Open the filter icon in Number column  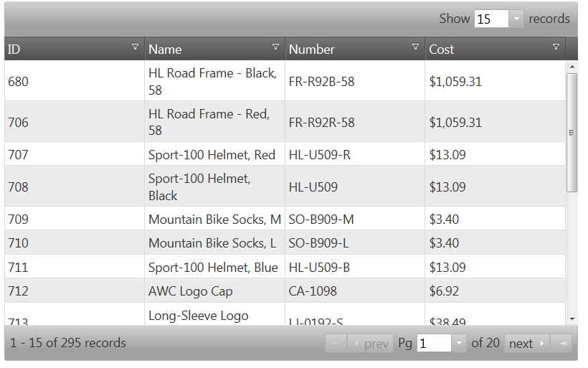(415, 47)
